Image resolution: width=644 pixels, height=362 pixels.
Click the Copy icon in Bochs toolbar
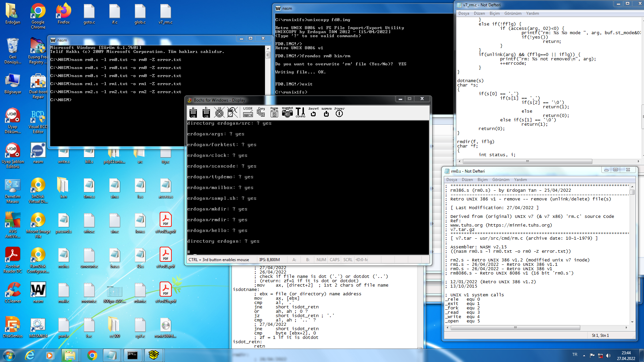tap(261, 112)
